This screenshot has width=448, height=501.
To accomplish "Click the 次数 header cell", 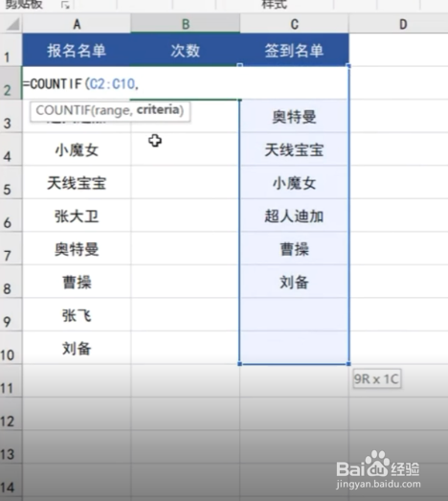I will tap(185, 50).
